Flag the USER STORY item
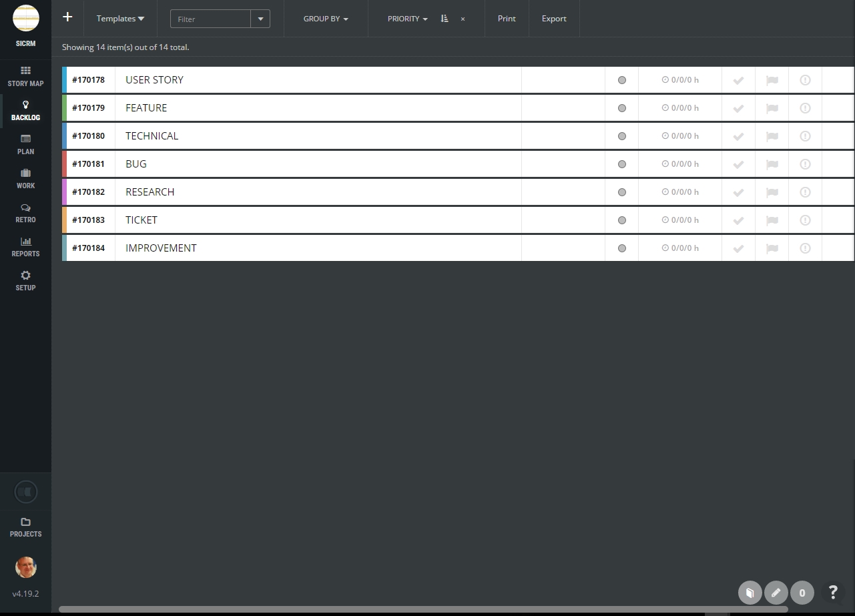This screenshot has width=855, height=616. [772, 80]
